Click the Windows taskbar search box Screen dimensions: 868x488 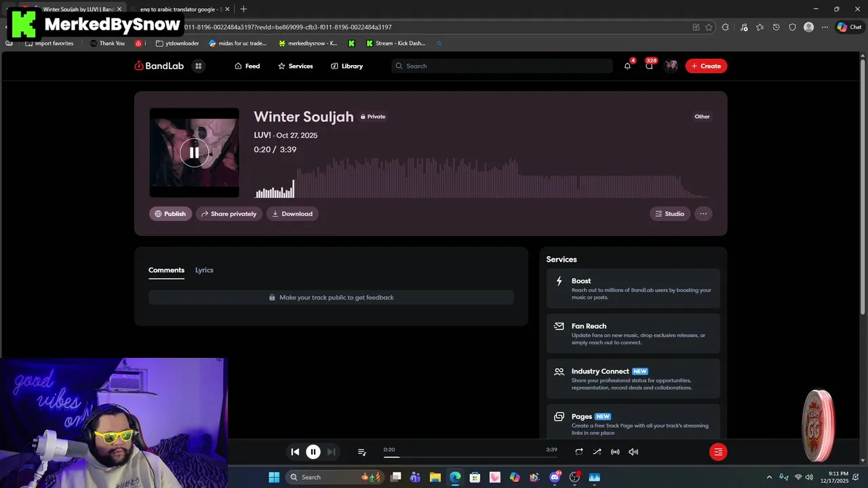click(334, 477)
